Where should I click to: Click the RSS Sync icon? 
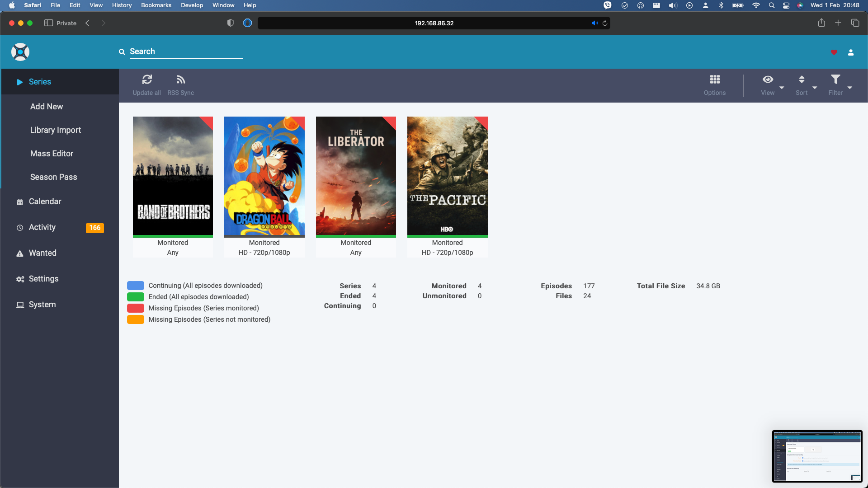point(181,80)
